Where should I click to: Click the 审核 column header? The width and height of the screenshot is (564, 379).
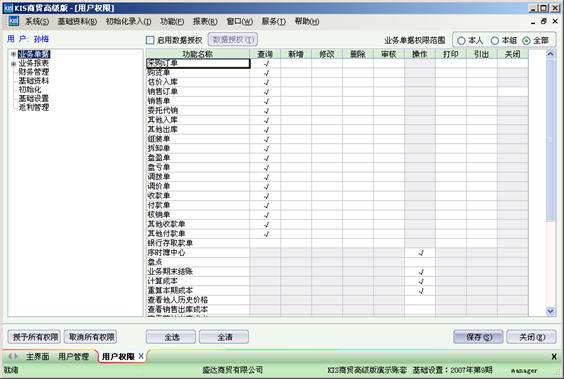(x=389, y=54)
